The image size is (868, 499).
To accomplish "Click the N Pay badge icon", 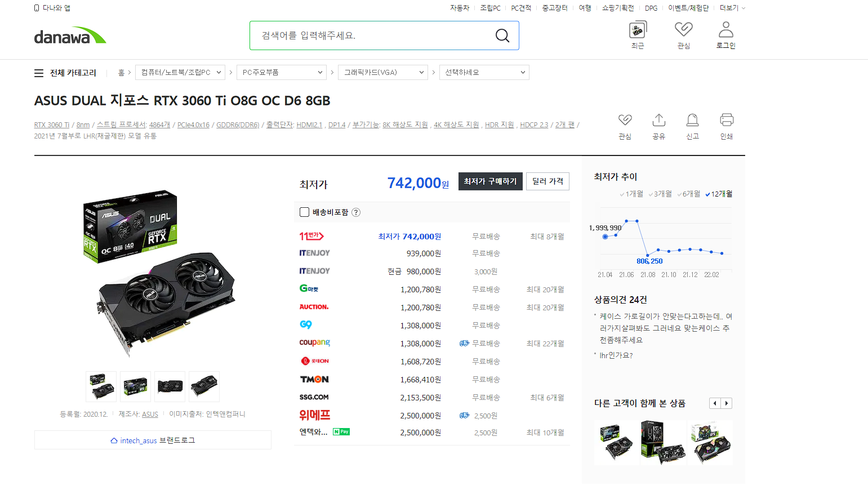I will tap(341, 432).
